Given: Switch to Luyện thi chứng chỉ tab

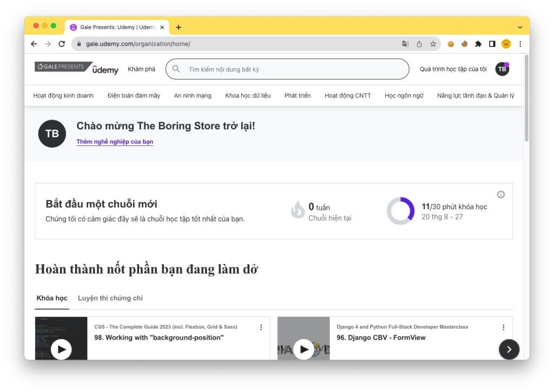Looking at the screenshot, I should tap(110, 298).
